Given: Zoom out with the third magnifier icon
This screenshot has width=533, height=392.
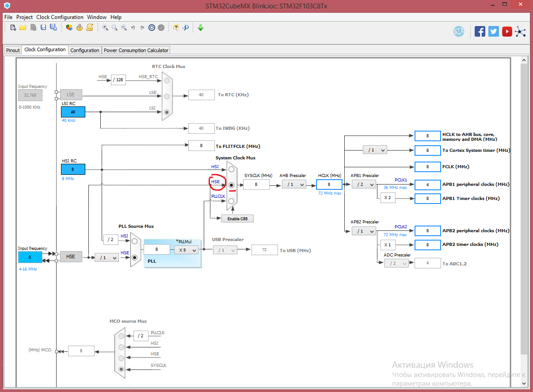Looking at the screenshot, I should tap(124, 27).
